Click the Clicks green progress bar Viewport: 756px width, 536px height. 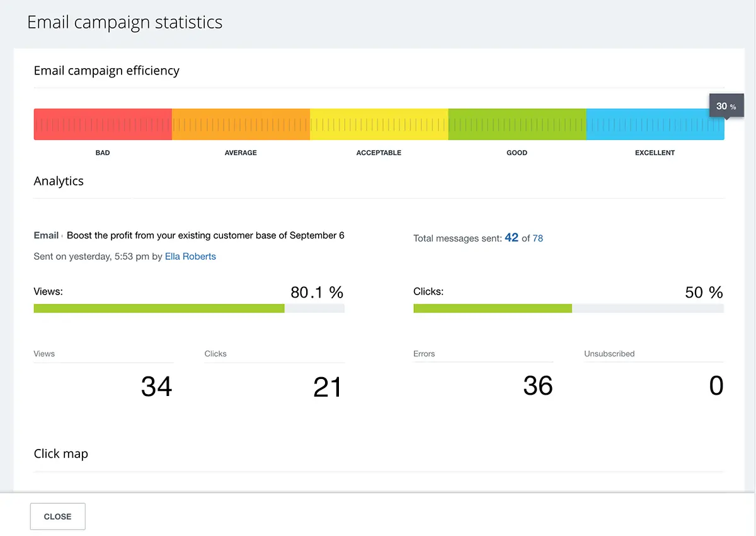492,308
